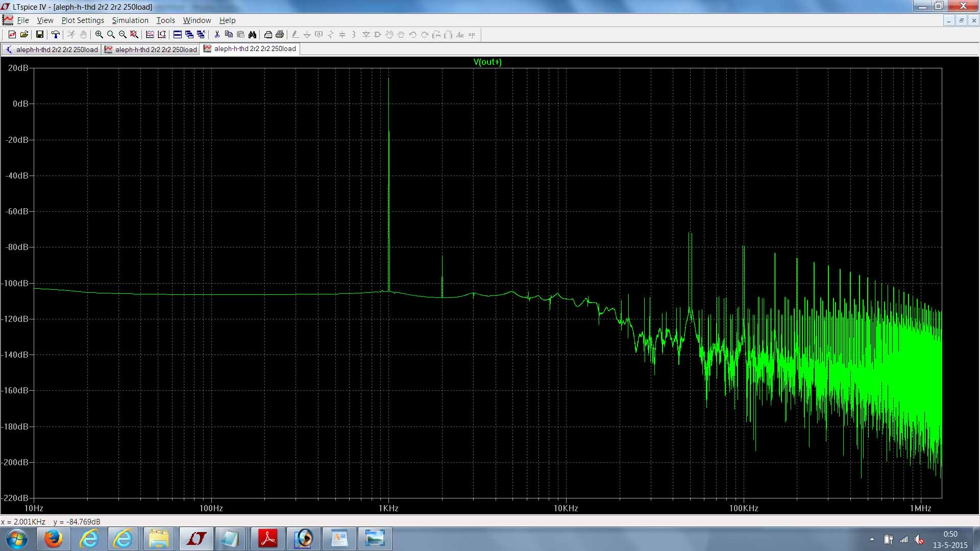Click the 10Hz horizontal axis label

[34, 508]
